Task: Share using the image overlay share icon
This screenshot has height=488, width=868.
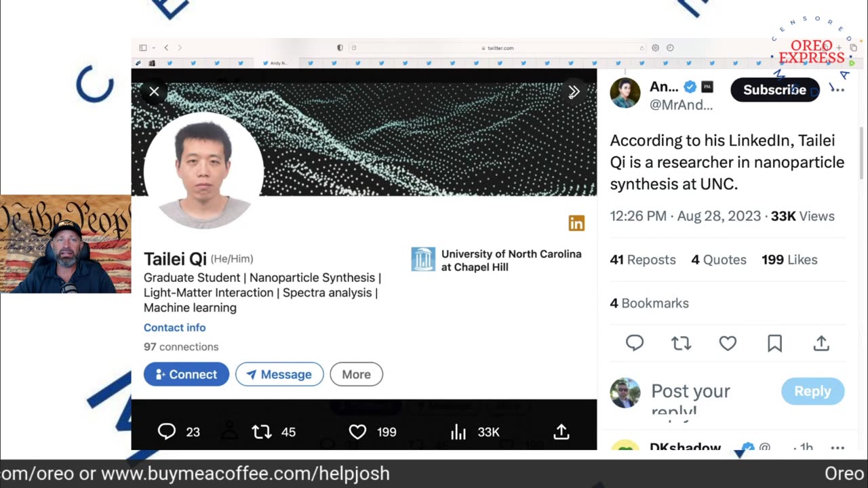Action: 561,432
